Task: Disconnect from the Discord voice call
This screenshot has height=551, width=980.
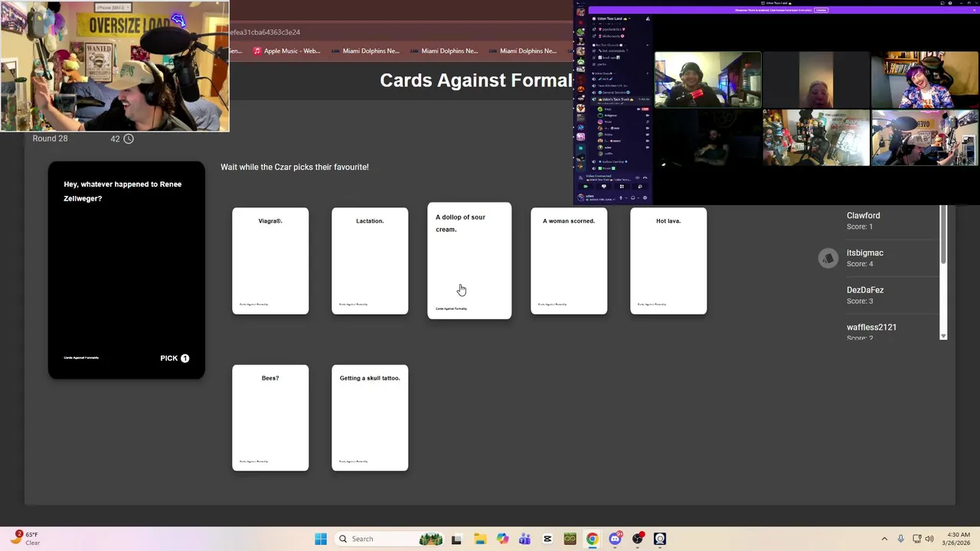Action: pos(645,178)
